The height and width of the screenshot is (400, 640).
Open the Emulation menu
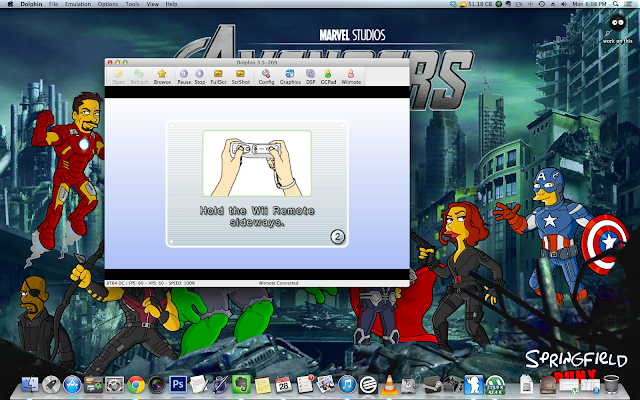(78, 4)
